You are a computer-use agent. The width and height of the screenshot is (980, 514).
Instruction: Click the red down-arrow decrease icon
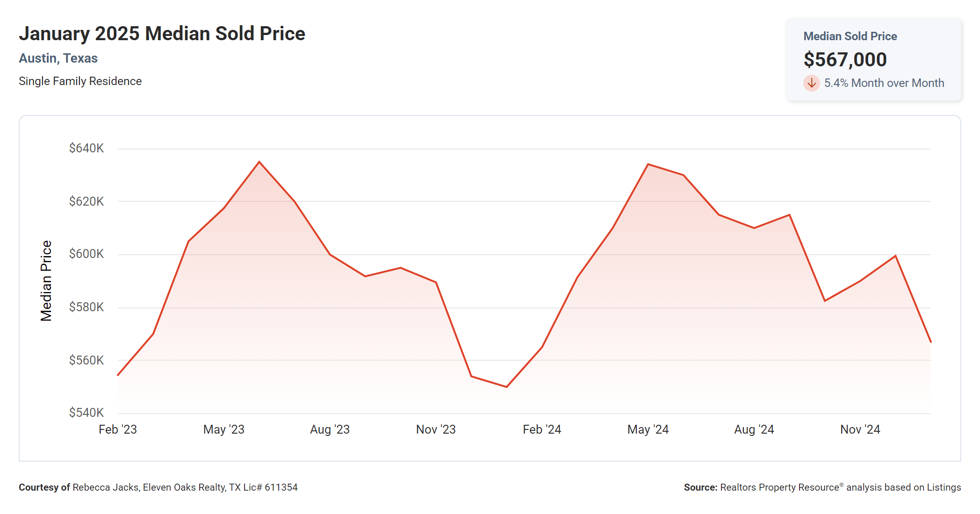pos(811,83)
